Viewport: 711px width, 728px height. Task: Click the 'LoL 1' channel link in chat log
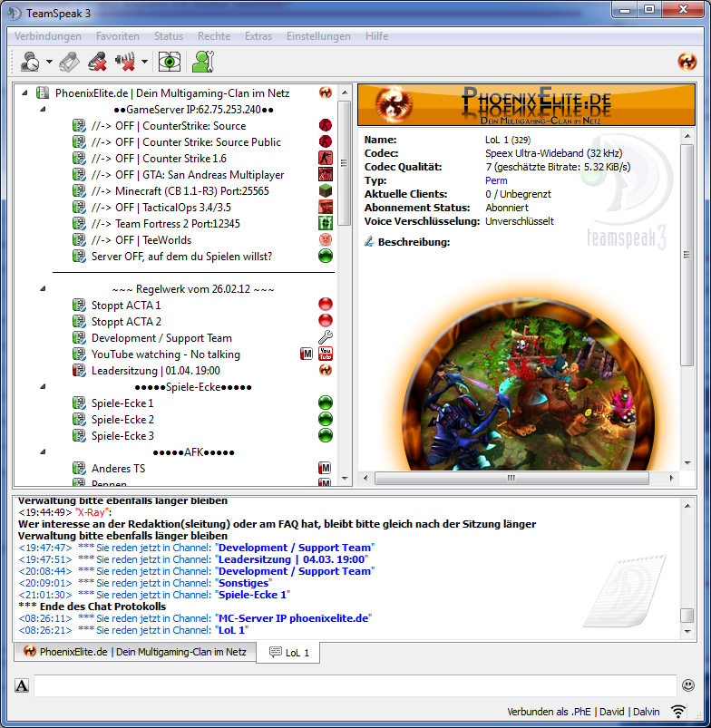point(231,630)
